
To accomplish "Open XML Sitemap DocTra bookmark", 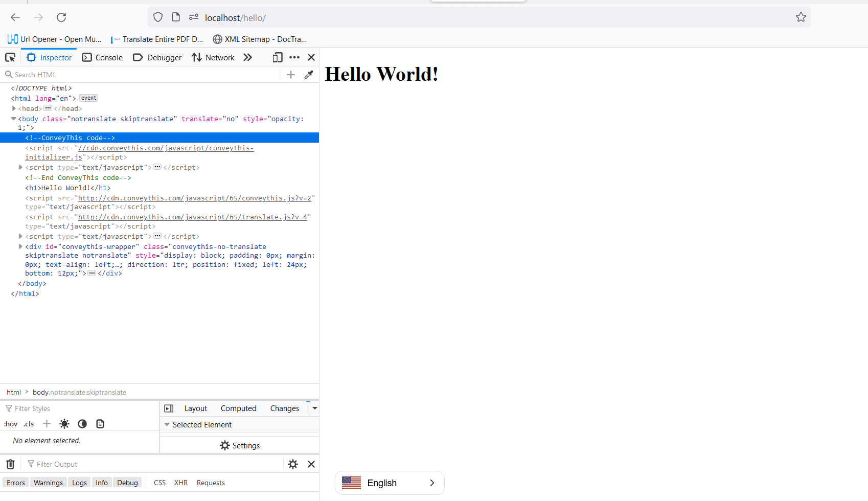I will tap(260, 39).
